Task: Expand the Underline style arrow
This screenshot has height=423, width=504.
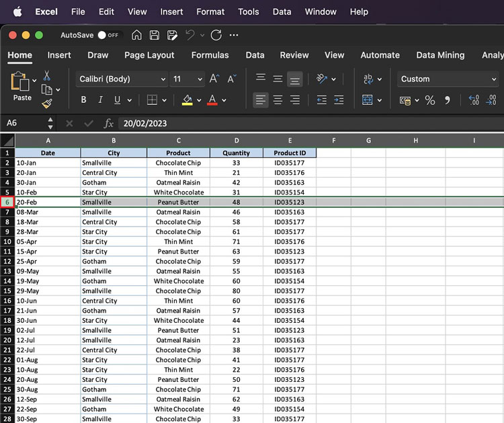Action: pyautogui.click(x=130, y=100)
